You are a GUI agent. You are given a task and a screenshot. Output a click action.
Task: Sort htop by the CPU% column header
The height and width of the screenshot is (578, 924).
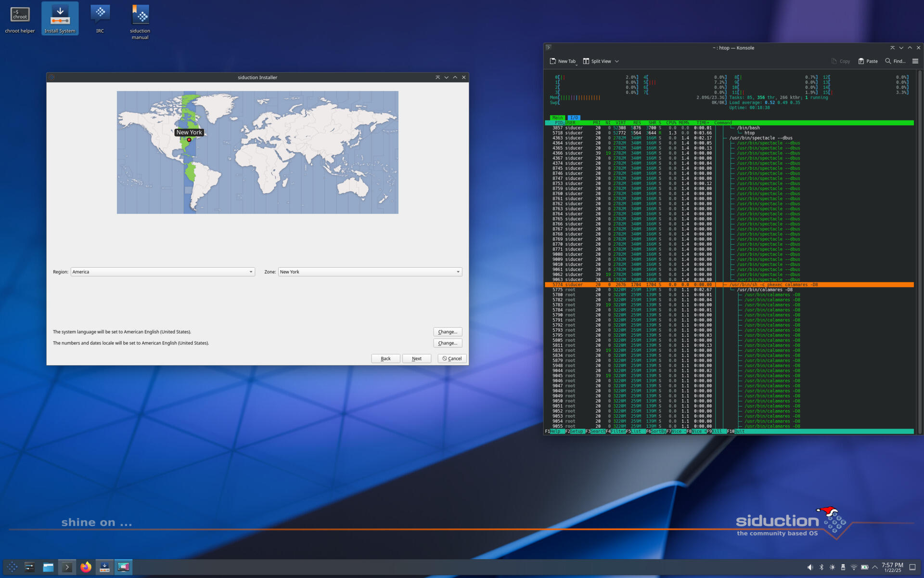coord(671,123)
